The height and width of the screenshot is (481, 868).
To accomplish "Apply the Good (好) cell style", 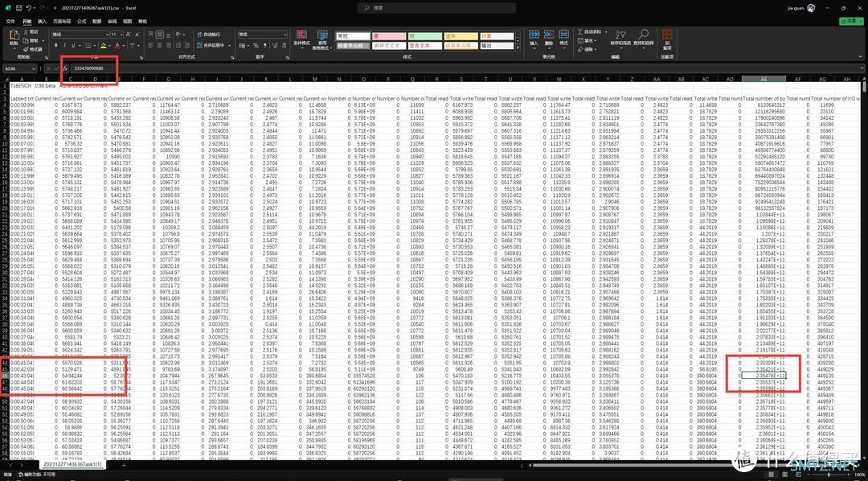I will tap(424, 36).
